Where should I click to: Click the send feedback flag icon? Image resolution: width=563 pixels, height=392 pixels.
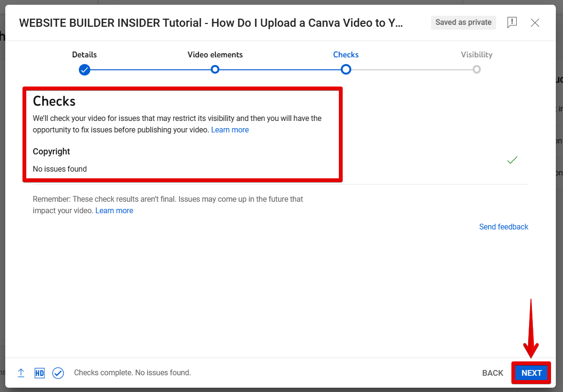coord(512,22)
